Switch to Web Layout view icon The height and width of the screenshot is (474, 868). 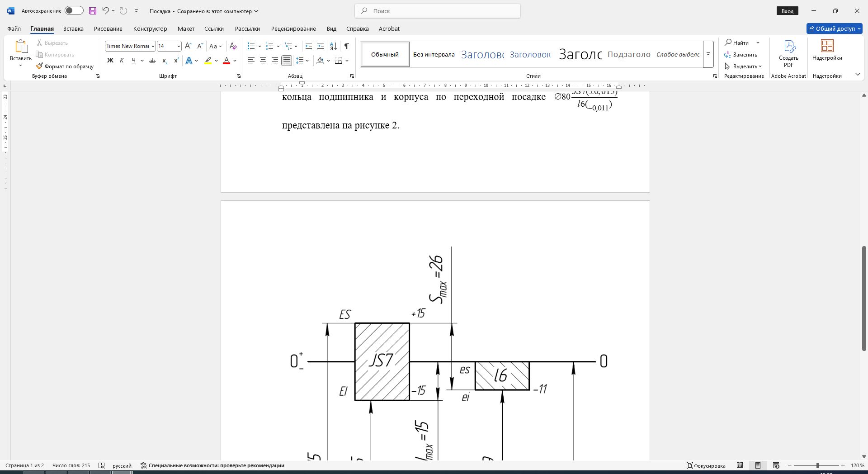point(776,465)
